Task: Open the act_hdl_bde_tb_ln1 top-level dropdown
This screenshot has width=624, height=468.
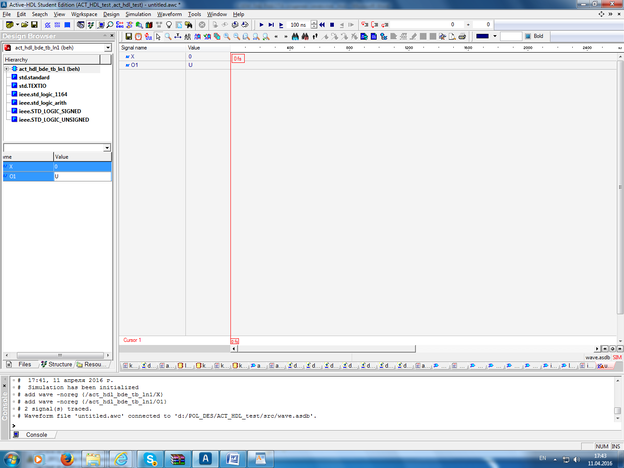Action: [x=107, y=47]
